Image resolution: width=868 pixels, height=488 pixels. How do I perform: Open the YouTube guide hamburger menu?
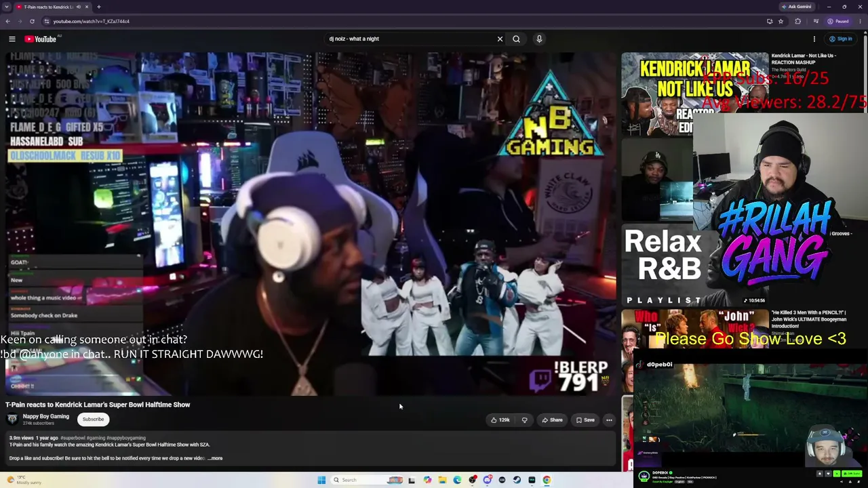(12, 39)
